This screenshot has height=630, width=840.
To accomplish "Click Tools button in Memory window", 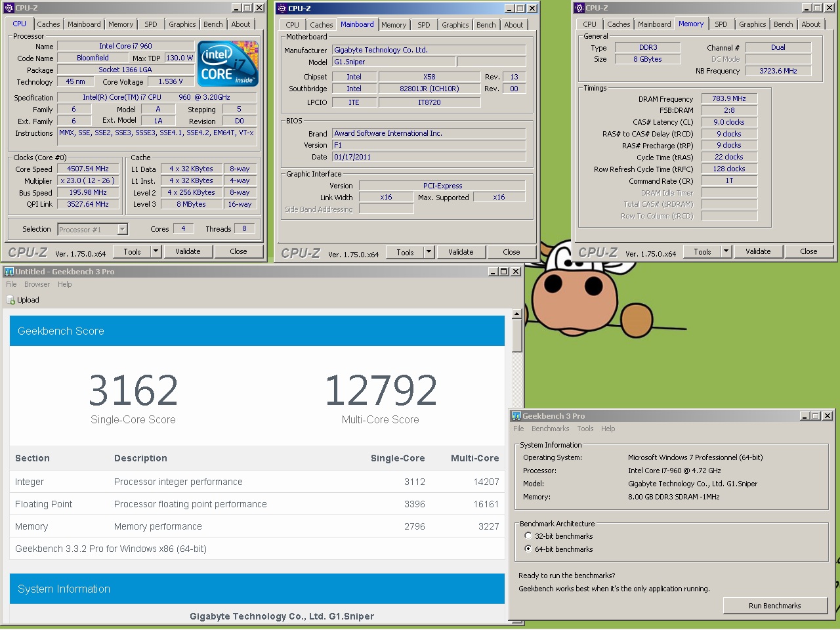I will [702, 251].
